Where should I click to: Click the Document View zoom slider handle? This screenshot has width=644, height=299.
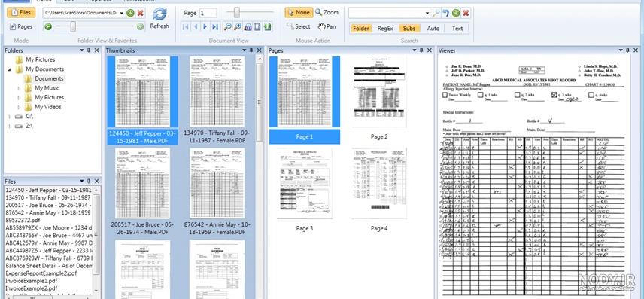coord(236,13)
